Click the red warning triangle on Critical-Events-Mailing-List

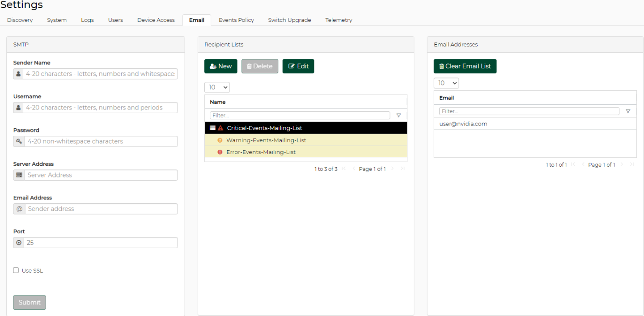pos(220,128)
